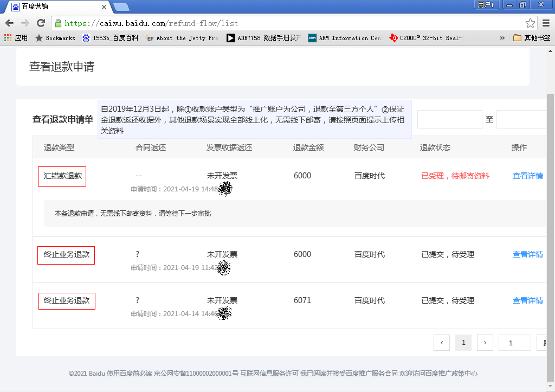Click scrollbar down arrow
The width and height of the screenshot is (555, 392).
[550, 387]
